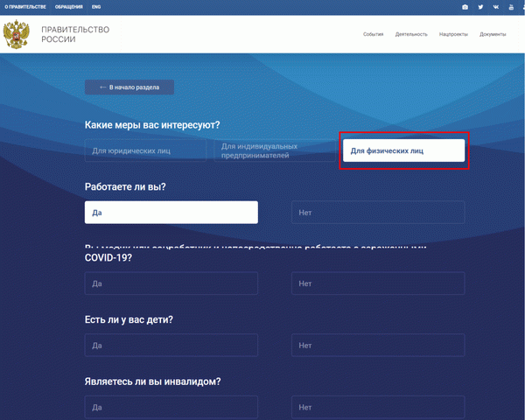Select 'Для физических лиц' option
The height and width of the screenshot is (420, 525).
tap(402, 150)
